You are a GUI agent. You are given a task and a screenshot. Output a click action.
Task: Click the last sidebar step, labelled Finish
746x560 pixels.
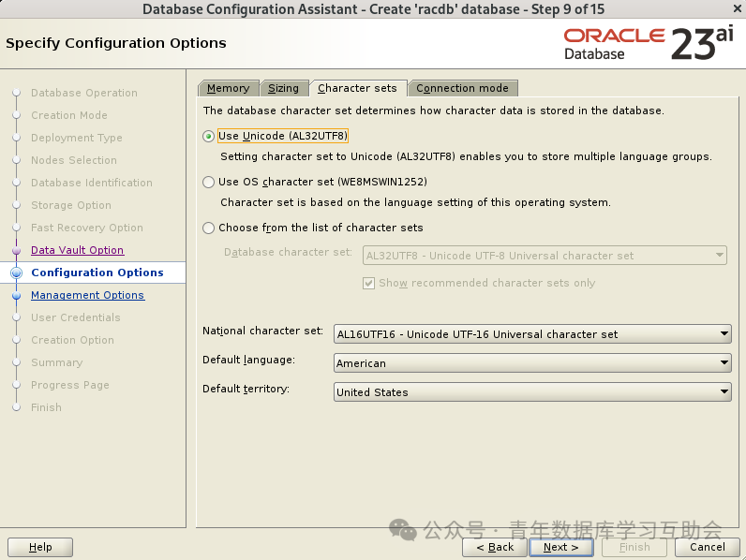(x=46, y=408)
